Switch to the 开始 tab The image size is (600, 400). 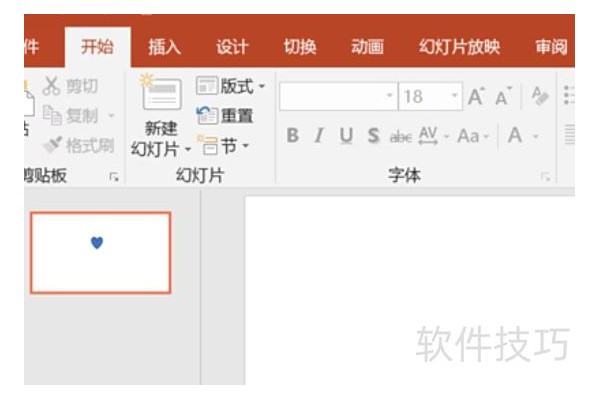[97, 47]
